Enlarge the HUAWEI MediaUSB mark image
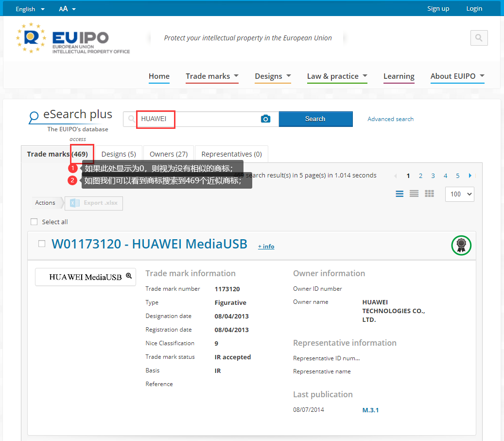The width and height of the screenshot is (504, 441). click(x=129, y=276)
